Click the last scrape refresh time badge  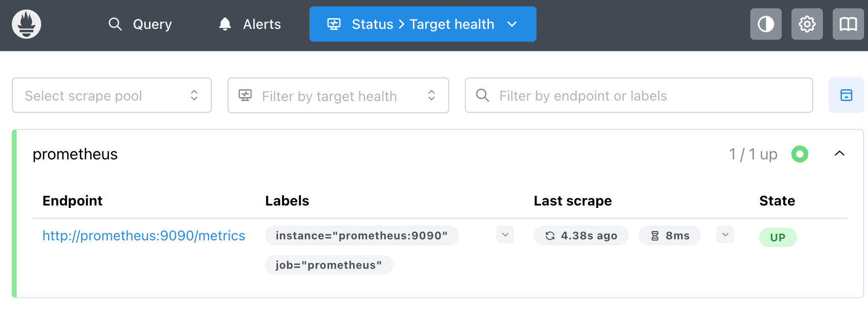click(x=581, y=235)
